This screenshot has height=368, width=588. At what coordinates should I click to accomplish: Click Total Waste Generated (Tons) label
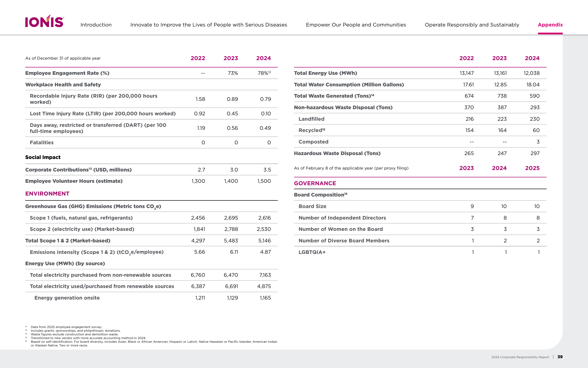334,96
